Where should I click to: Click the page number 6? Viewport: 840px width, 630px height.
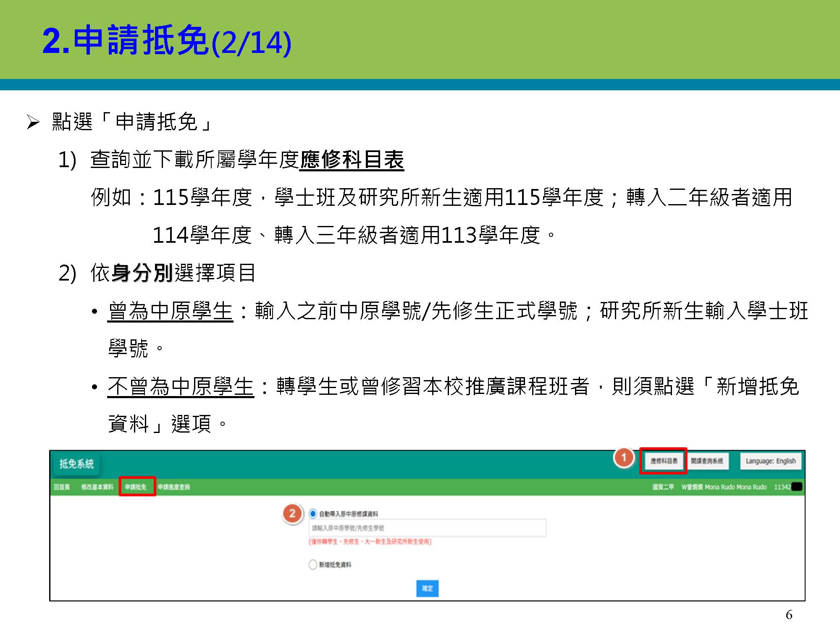click(x=789, y=615)
